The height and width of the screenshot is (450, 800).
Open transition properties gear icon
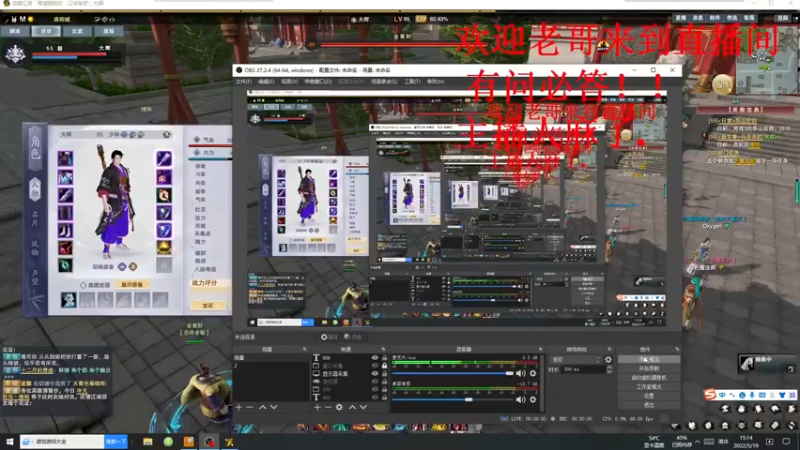point(608,360)
